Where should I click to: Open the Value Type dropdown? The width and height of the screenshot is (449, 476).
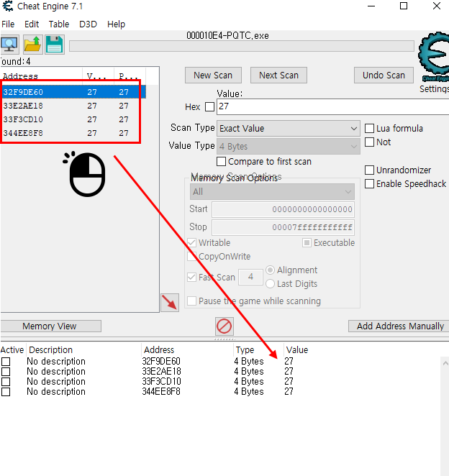click(289, 146)
